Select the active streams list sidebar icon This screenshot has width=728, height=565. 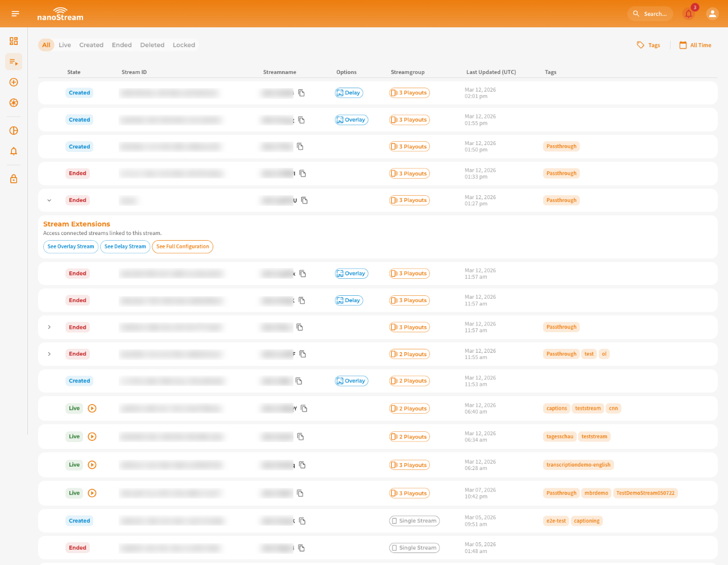(14, 61)
